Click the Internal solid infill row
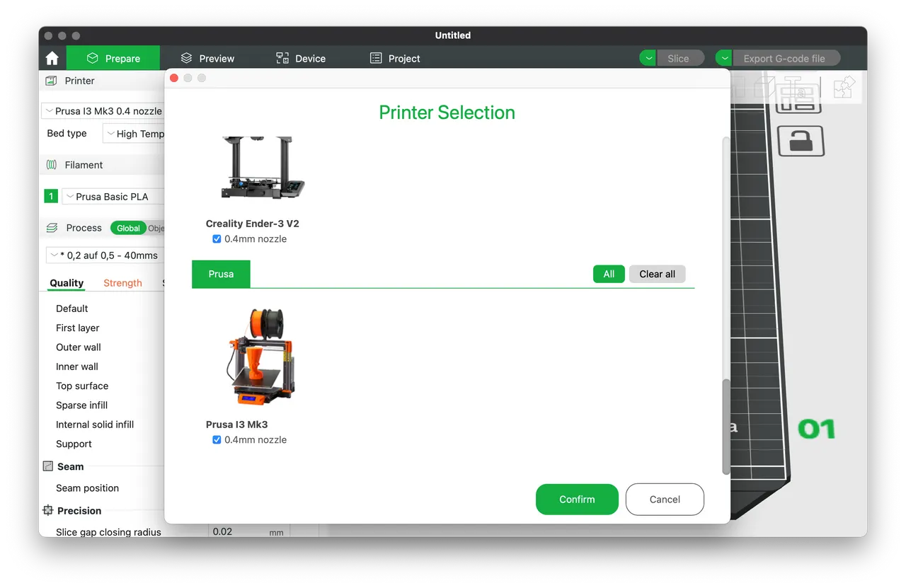The image size is (906, 588). click(95, 425)
